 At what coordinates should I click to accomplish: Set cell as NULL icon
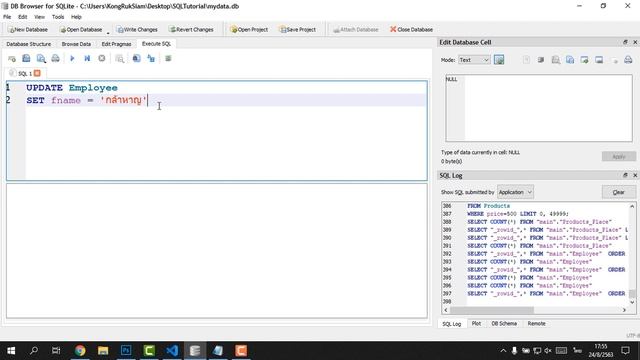click(614, 60)
